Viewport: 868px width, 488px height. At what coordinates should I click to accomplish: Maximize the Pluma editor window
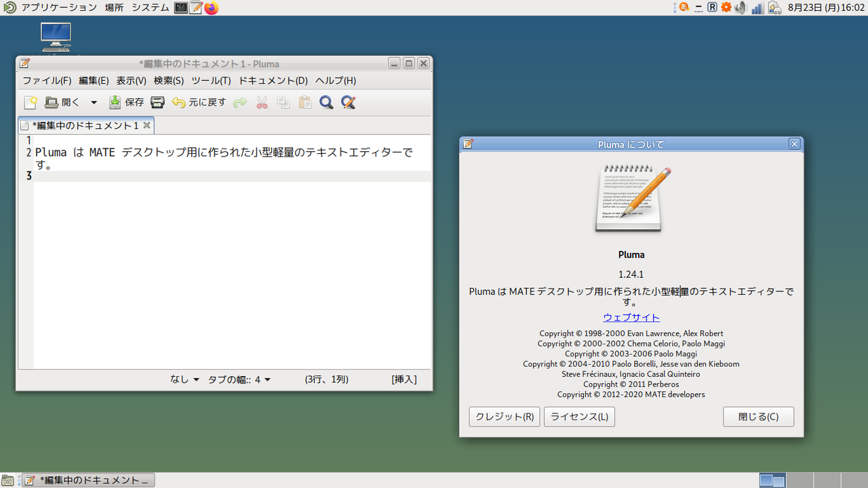[x=409, y=63]
